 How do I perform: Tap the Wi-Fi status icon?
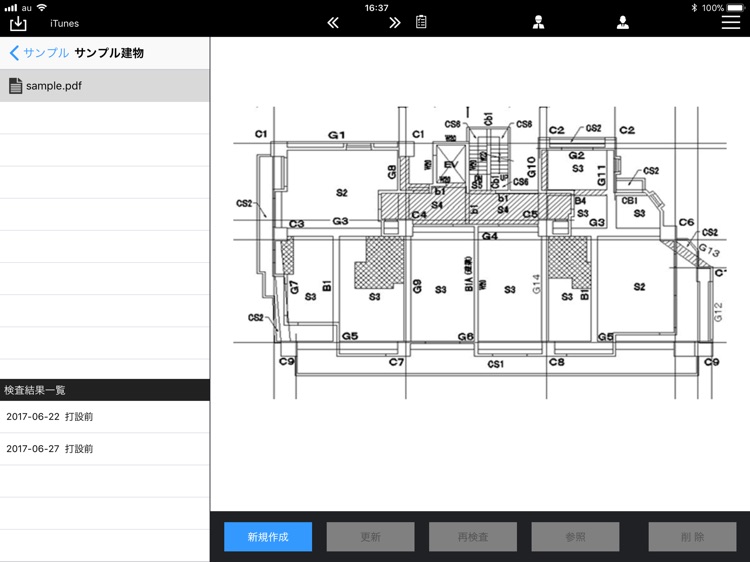[42, 7]
